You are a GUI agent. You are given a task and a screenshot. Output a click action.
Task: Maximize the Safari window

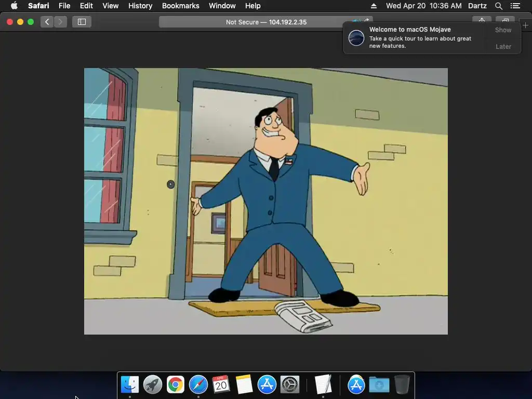(31, 22)
